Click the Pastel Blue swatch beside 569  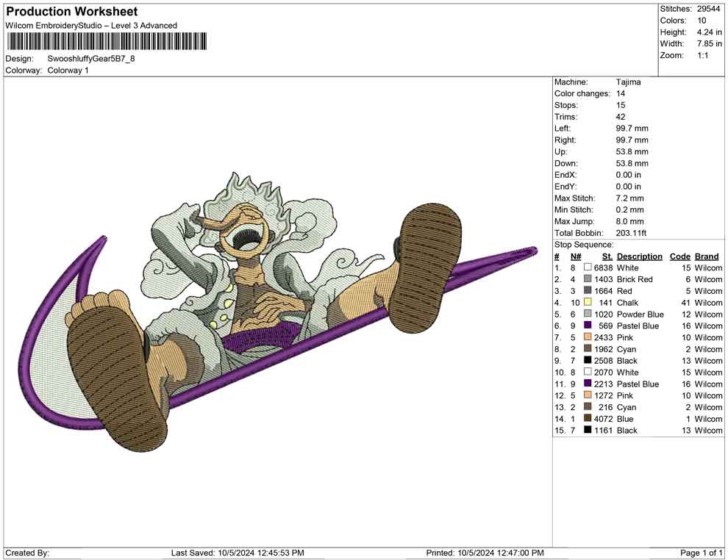(588, 326)
